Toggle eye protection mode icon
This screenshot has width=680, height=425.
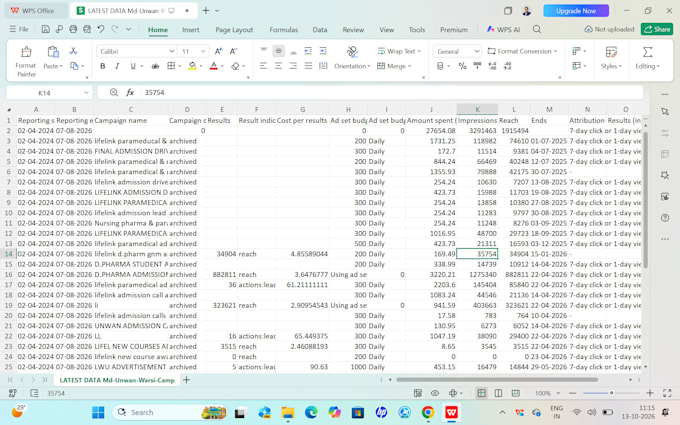coord(435,393)
